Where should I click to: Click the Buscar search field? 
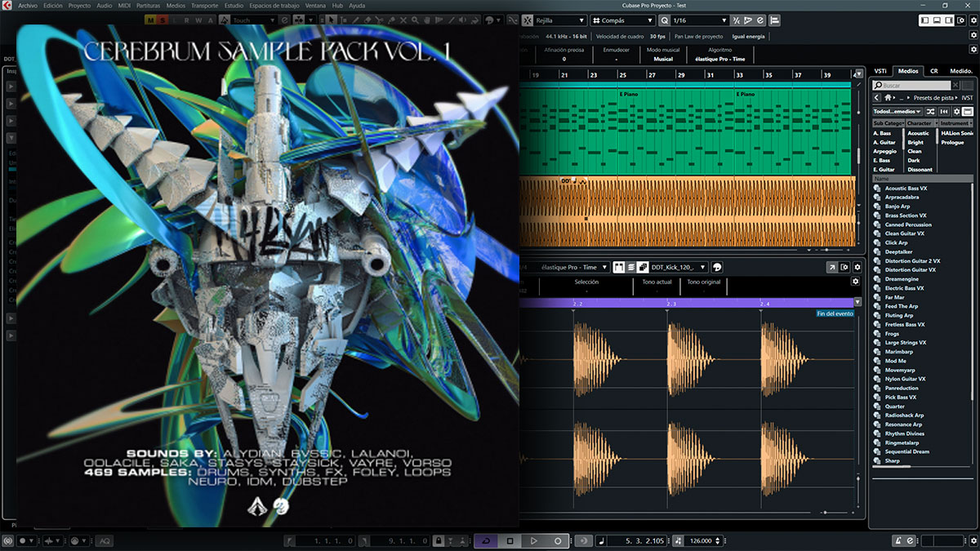point(911,85)
